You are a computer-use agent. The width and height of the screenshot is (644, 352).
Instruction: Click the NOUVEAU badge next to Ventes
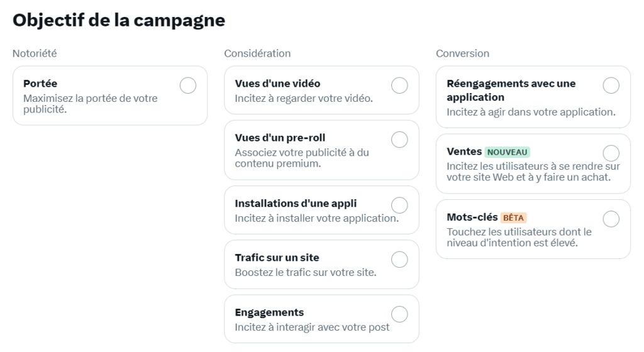click(x=508, y=152)
